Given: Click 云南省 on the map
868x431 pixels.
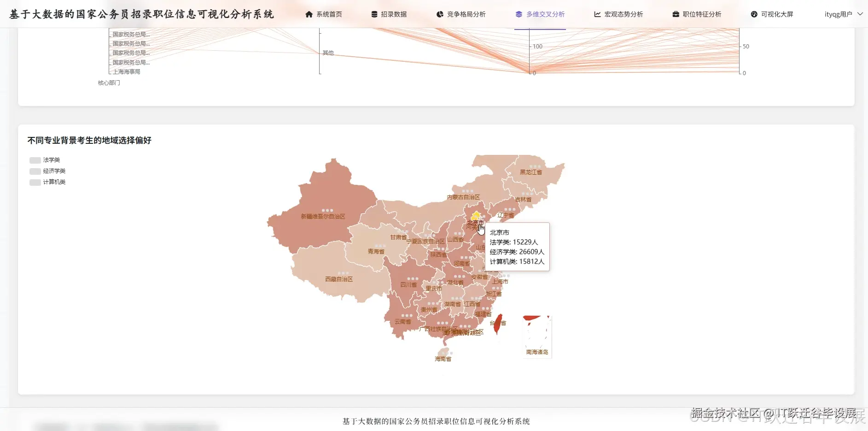Looking at the screenshot, I should tap(403, 321).
